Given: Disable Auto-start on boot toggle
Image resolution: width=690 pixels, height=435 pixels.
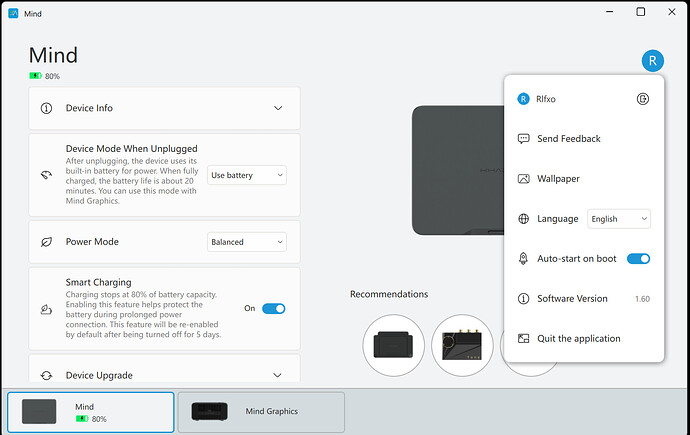Looking at the screenshot, I should (x=638, y=259).
